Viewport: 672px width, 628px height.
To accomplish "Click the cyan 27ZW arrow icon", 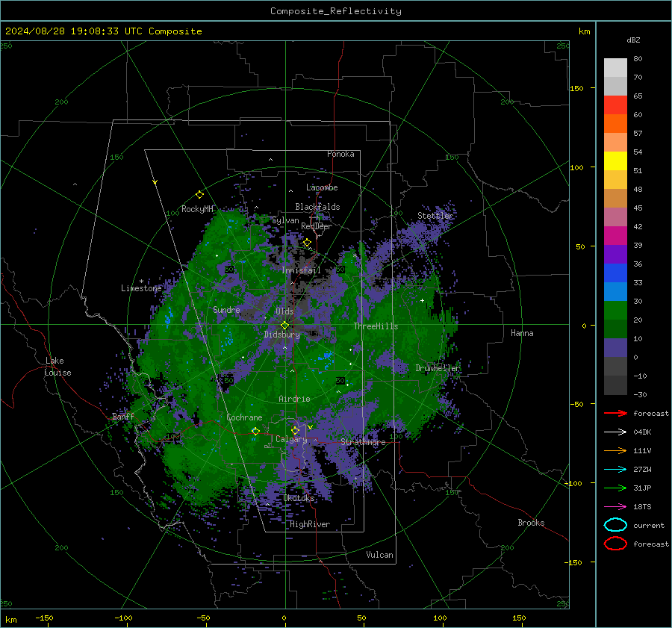I will tap(615, 470).
